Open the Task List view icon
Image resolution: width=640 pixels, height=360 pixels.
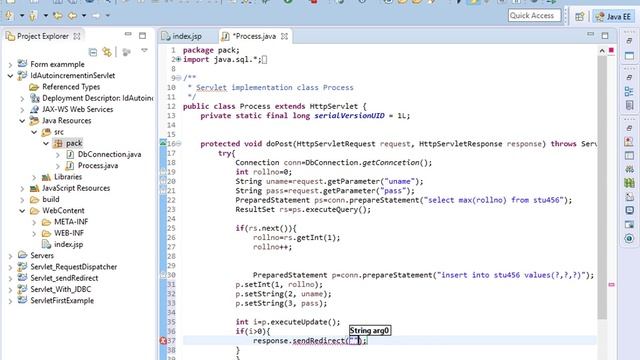[x=629, y=105]
